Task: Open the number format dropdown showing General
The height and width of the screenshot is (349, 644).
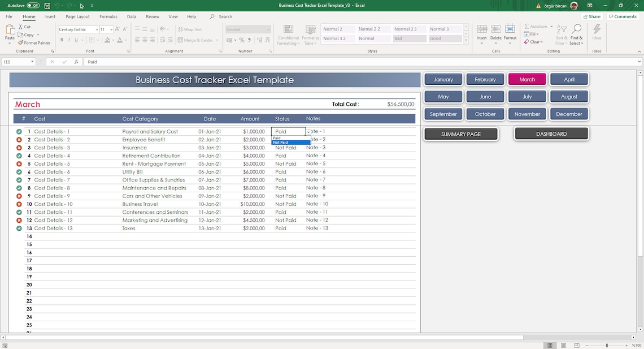Action: coord(267,29)
